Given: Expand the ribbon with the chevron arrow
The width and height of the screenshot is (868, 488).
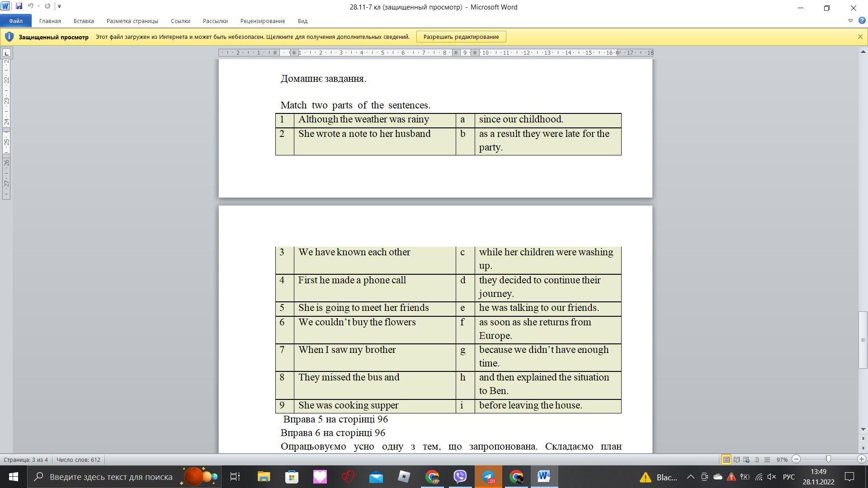Looking at the screenshot, I should (850, 21).
